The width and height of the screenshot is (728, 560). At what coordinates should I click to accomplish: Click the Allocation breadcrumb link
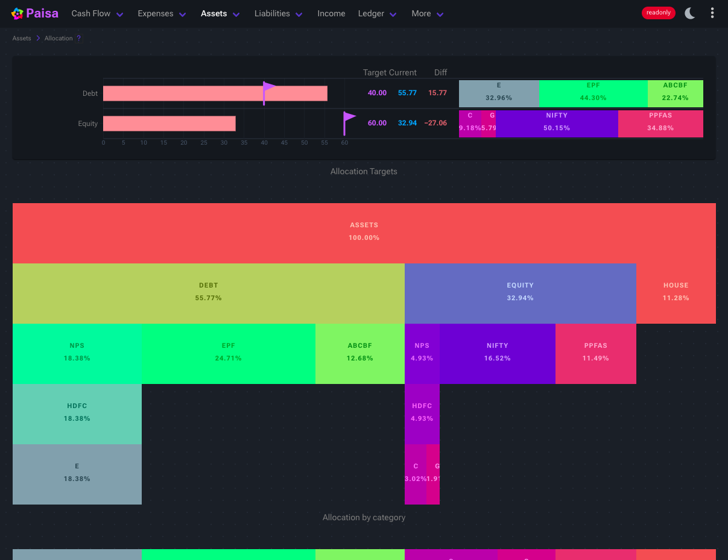[x=59, y=38]
